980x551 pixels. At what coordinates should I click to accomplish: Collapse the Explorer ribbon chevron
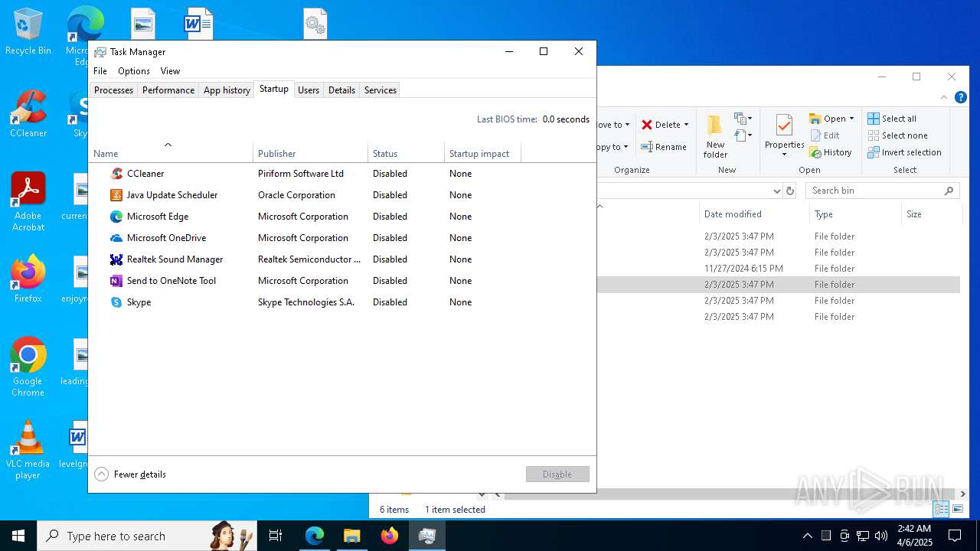click(944, 97)
